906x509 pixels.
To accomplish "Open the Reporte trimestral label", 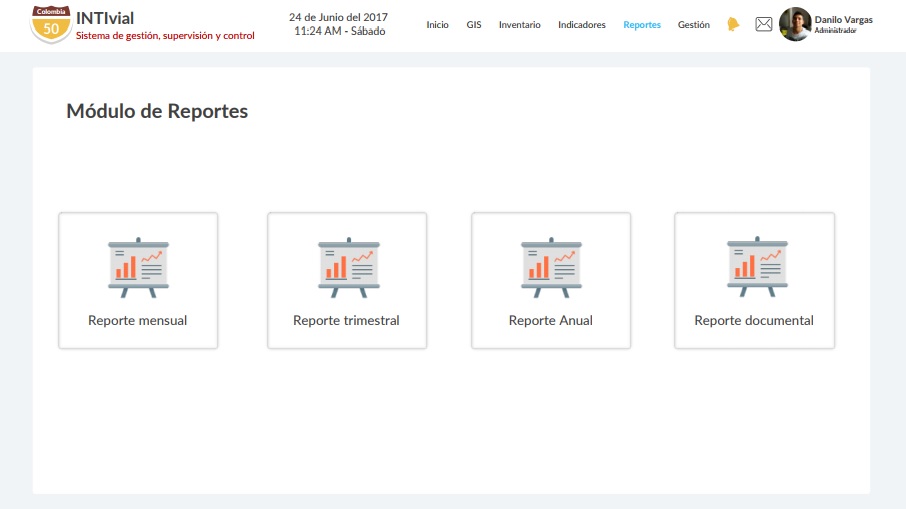I will pyautogui.click(x=346, y=321).
